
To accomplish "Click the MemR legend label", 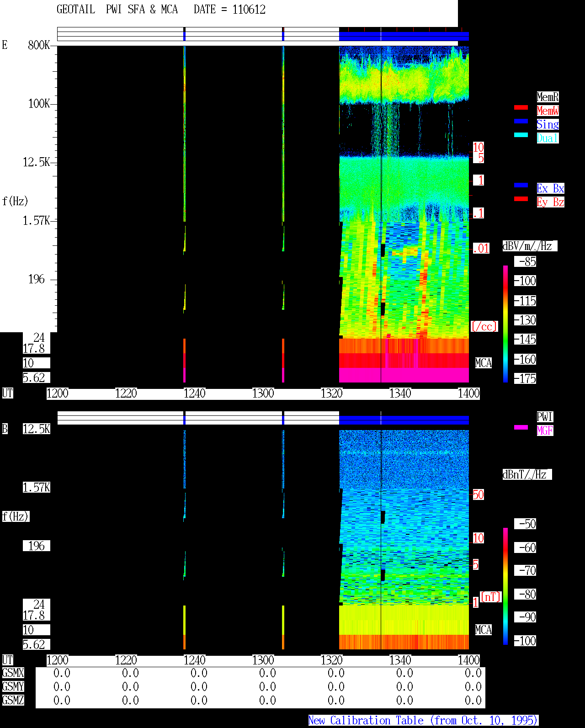I will coord(548,97).
